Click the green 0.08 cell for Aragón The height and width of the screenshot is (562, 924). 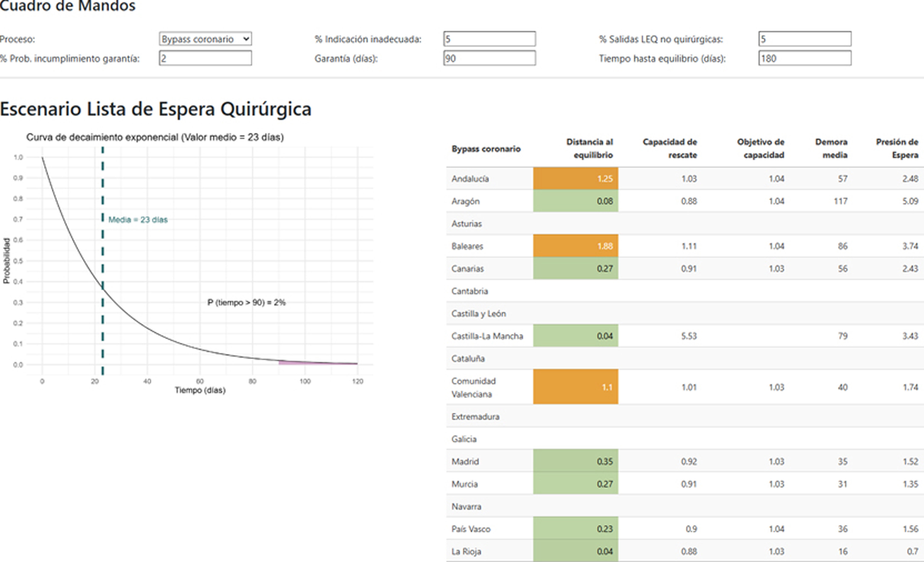pyautogui.click(x=576, y=201)
